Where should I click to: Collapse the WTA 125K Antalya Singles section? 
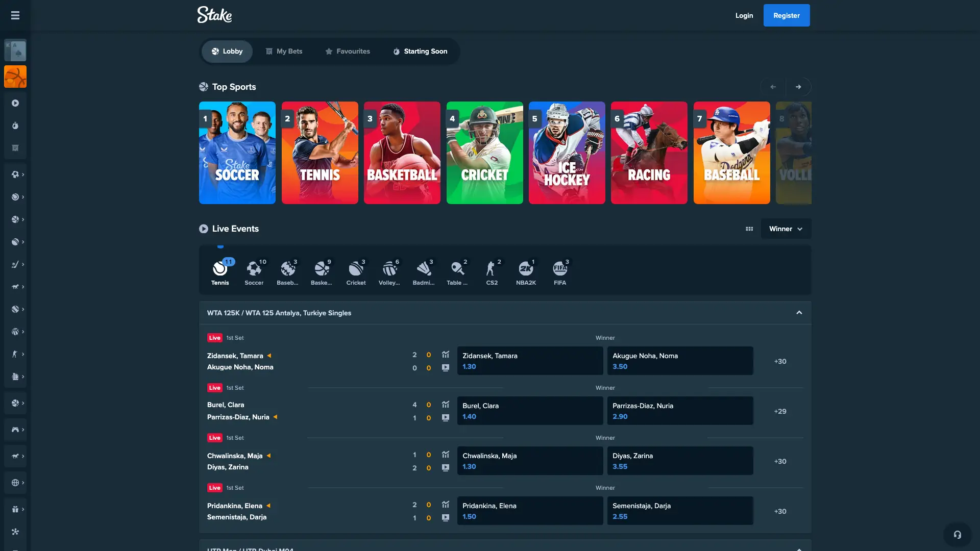point(799,313)
